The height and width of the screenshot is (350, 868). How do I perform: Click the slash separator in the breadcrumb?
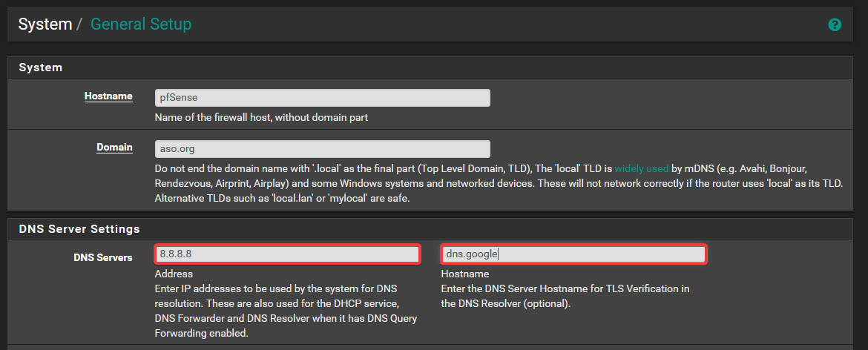(x=79, y=24)
